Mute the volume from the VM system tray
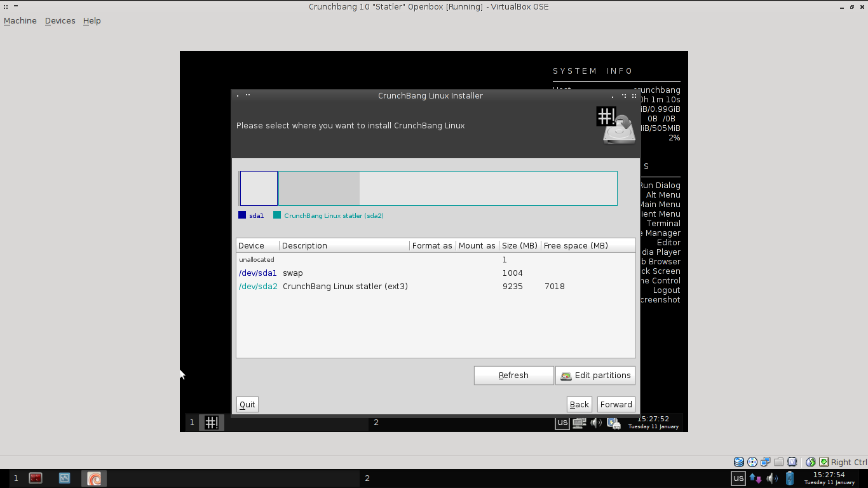 click(x=596, y=423)
